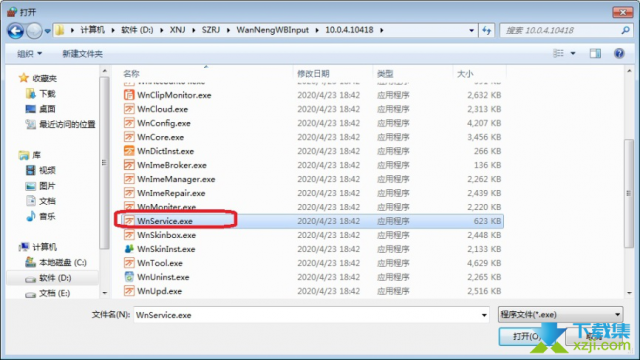Click the WnImeBroker.exe file icon
The height and width of the screenshot is (360, 640).
[x=129, y=165]
